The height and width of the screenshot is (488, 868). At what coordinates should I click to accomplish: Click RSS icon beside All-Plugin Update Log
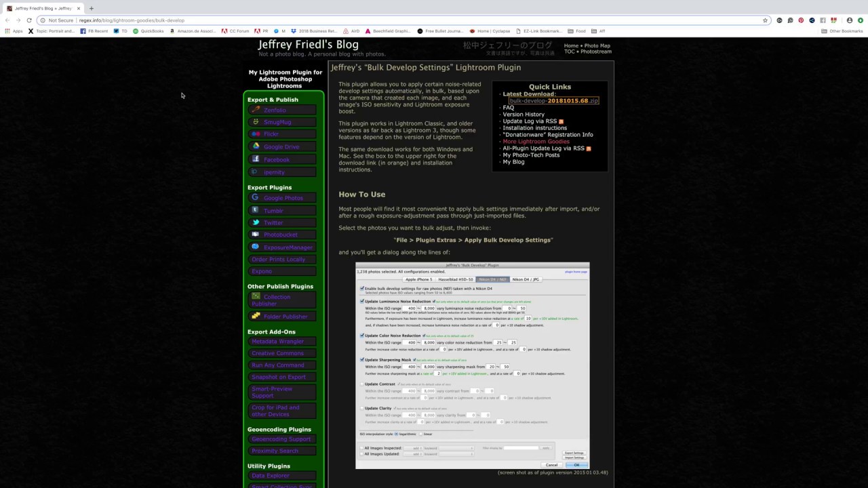589,148
